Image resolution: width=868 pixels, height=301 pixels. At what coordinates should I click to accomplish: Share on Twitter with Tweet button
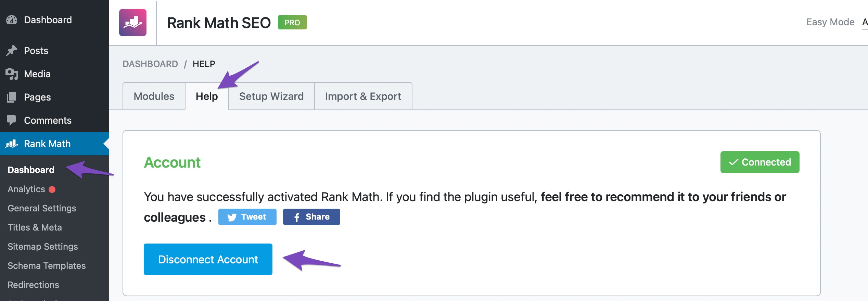[x=247, y=217]
